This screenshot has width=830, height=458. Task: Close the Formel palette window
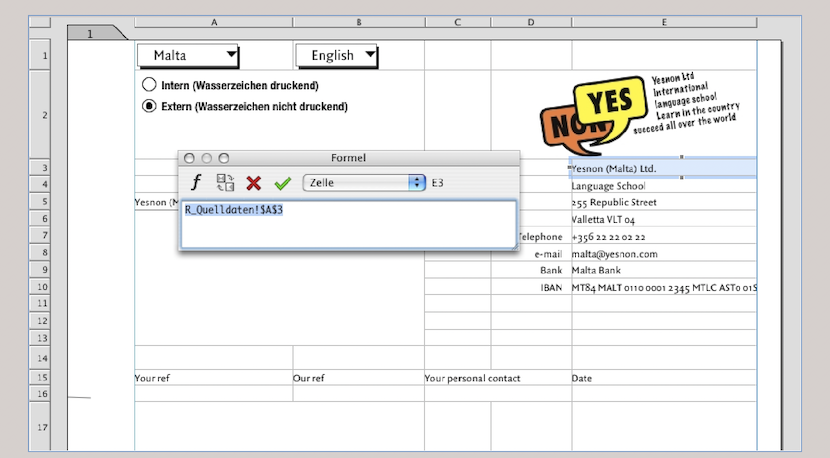[189, 158]
